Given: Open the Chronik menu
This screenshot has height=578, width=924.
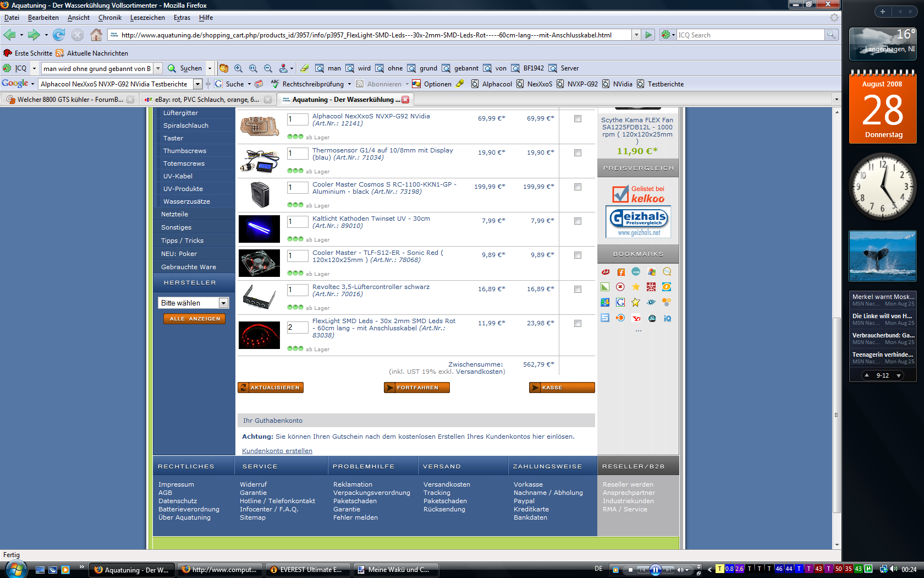Looking at the screenshot, I should click(x=109, y=18).
